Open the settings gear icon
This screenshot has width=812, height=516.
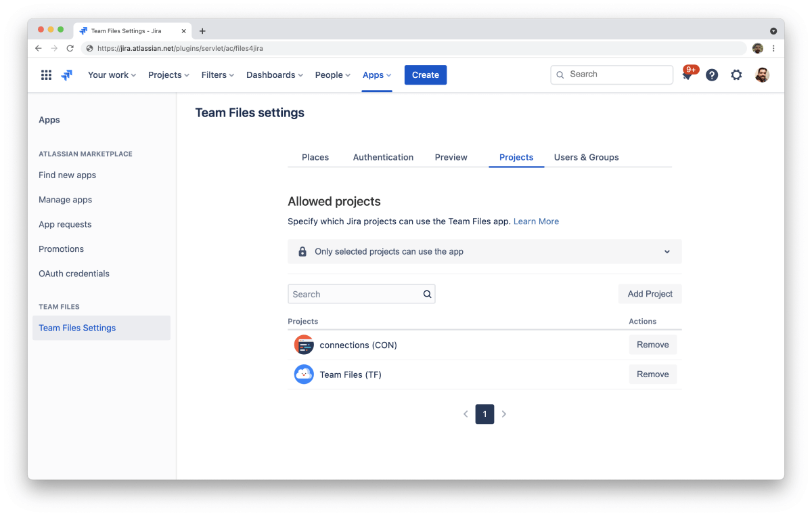point(736,75)
